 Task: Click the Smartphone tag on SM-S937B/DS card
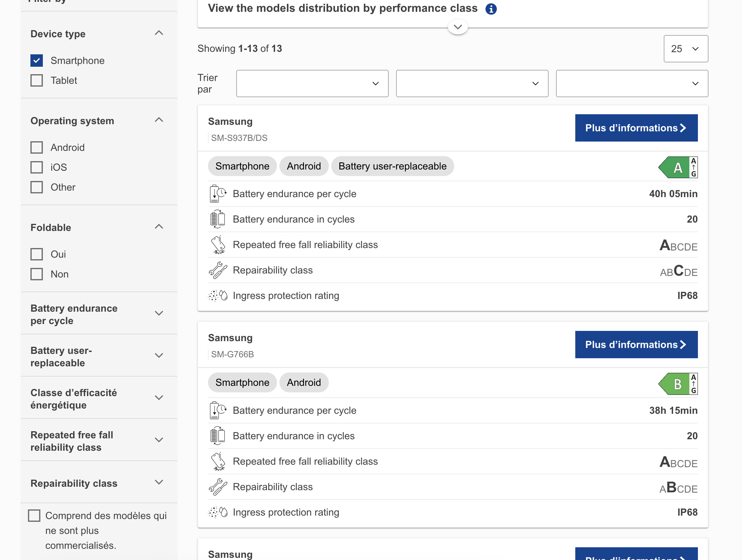click(x=242, y=166)
